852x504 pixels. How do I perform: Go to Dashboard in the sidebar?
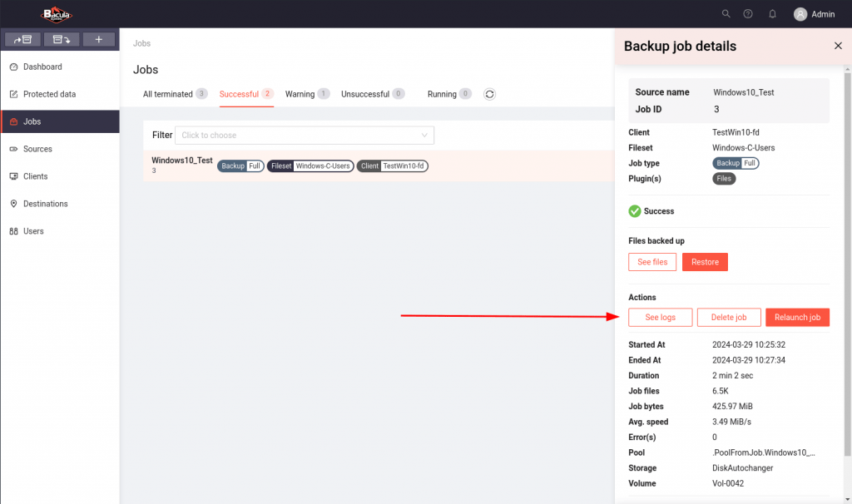(42, 67)
